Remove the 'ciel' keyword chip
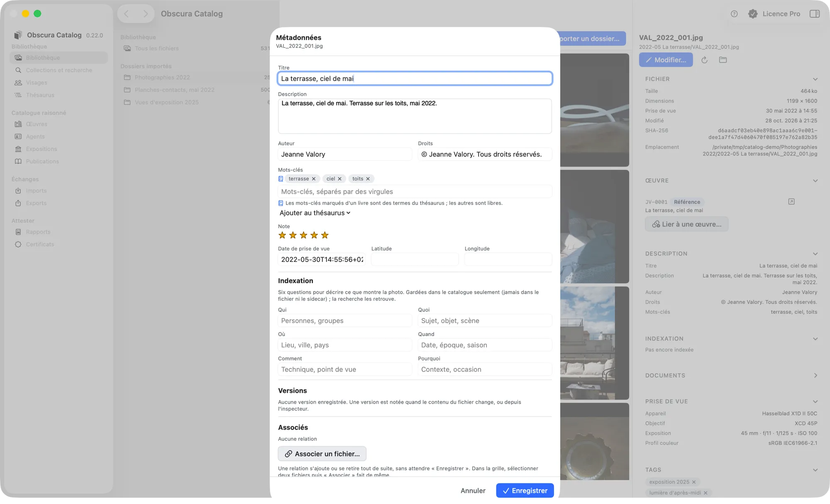The width and height of the screenshot is (830, 504). (339, 179)
